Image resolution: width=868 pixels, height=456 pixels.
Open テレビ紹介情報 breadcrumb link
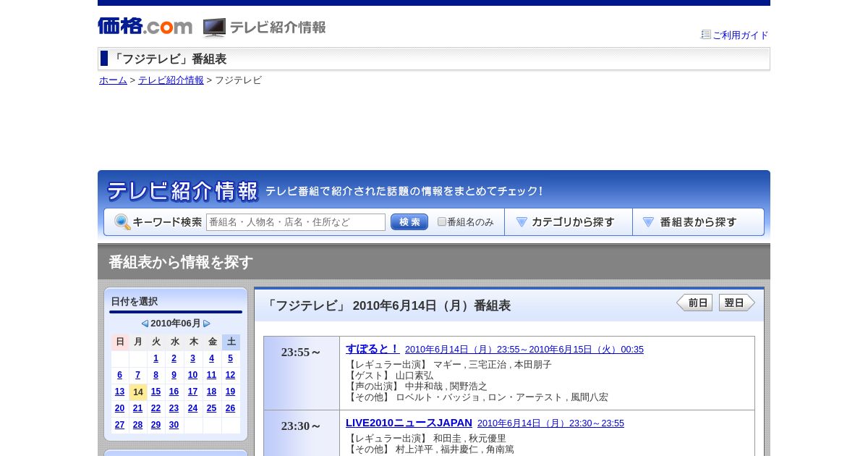[171, 80]
